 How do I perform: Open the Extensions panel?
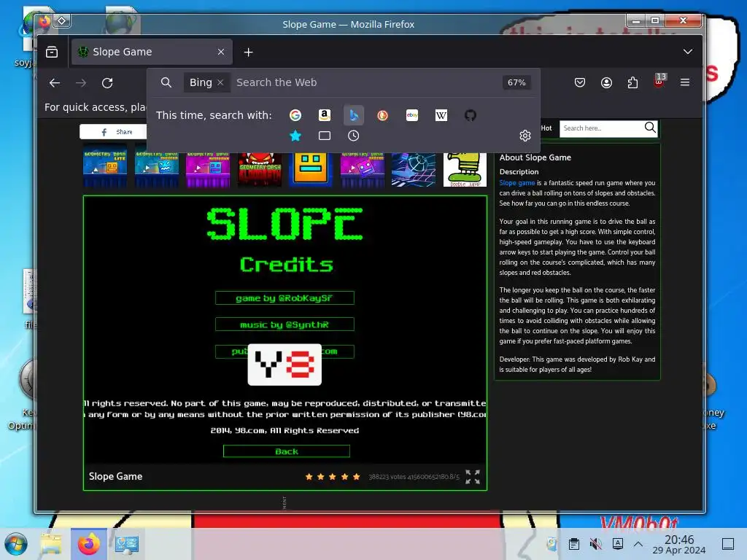pyautogui.click(x=632, y=83)
